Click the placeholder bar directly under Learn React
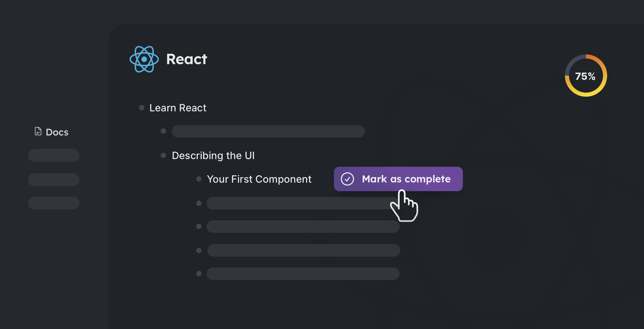 pyautogui.click(x=268, y=131)
